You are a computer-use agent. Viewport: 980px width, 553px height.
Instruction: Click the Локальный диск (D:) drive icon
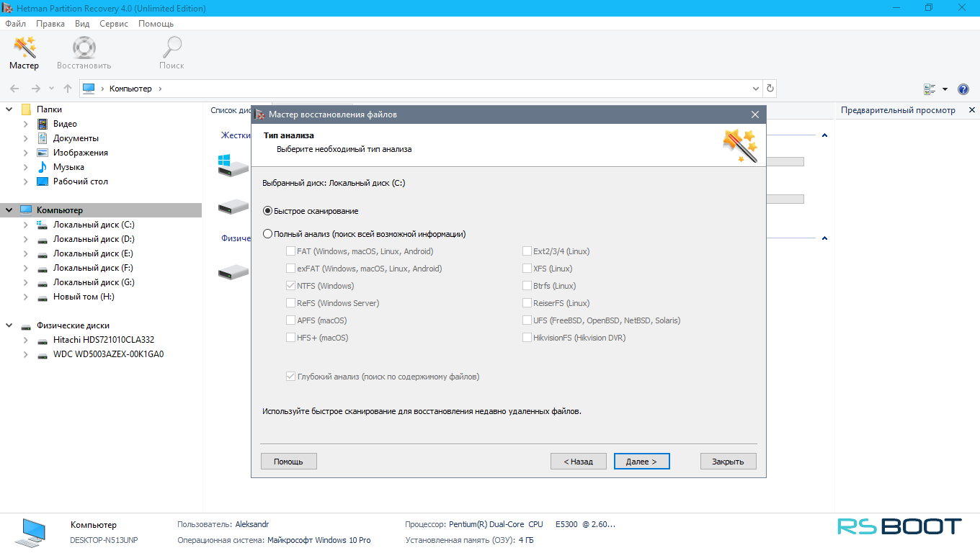coord(43,239)
